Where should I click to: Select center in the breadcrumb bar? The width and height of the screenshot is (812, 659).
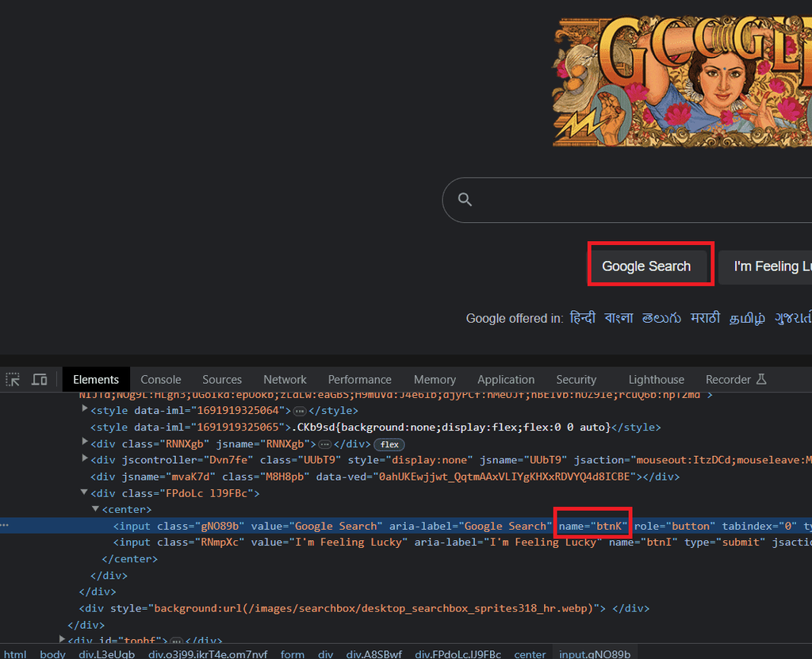tap(530, 653)
